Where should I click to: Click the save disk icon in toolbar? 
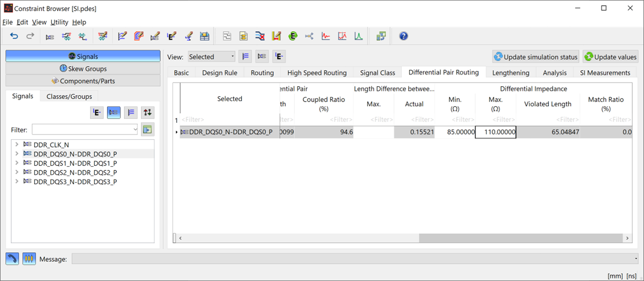point(205,37)
